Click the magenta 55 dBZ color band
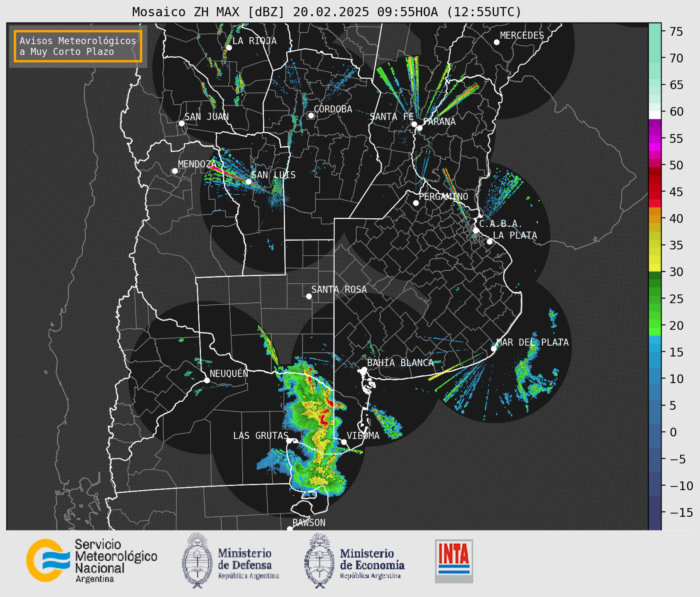The image size is (700, 597). pos(655,138)
